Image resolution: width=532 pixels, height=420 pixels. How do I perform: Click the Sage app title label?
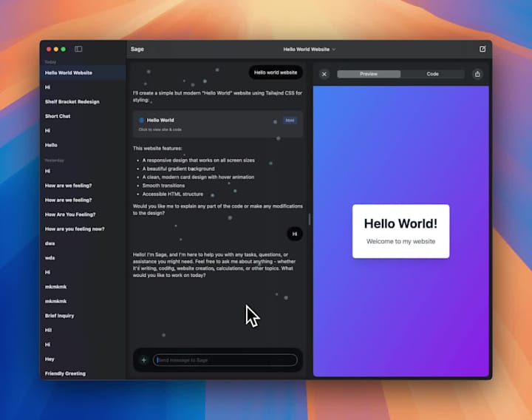pos(137,50)
